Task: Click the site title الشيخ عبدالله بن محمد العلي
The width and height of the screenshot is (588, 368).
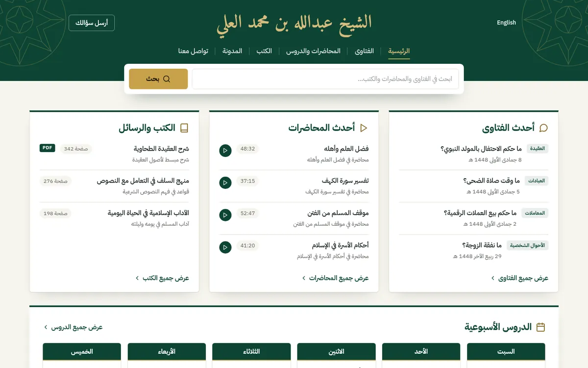Action: tap(294, 24)
